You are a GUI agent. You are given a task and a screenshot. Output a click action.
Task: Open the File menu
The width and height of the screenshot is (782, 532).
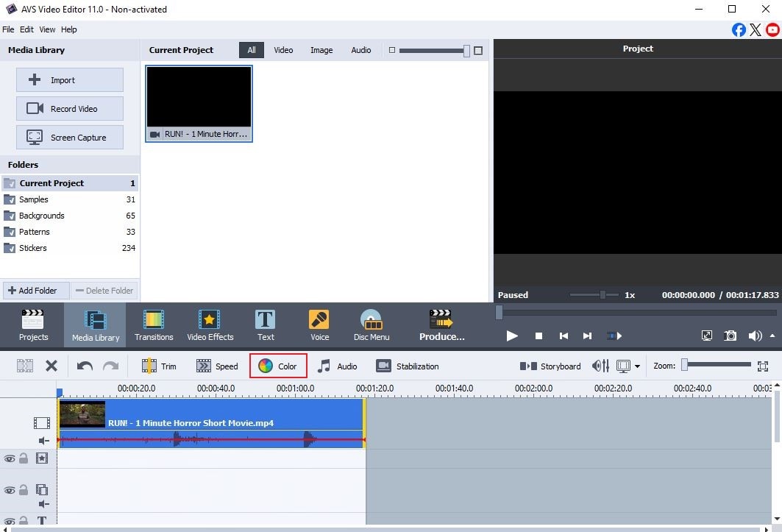tap(8, 29)
